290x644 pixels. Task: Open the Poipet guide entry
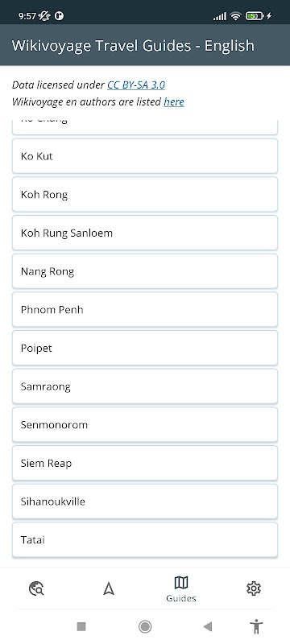[x=145, y=348]
